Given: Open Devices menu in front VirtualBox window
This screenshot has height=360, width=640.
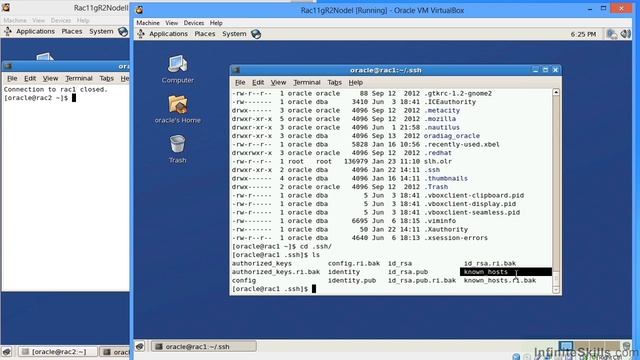Looking at the screenshot, I should pos(193,23).
